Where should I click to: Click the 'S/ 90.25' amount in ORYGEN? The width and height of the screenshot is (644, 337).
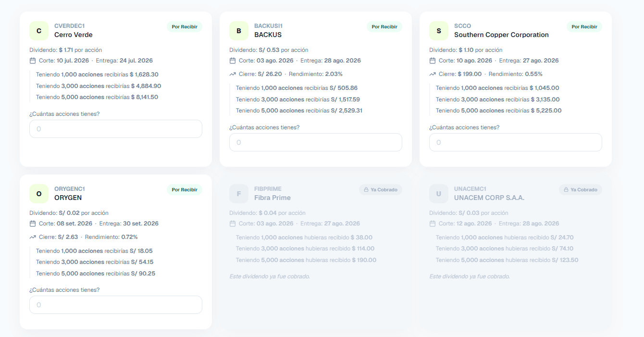tap(143, 274)
